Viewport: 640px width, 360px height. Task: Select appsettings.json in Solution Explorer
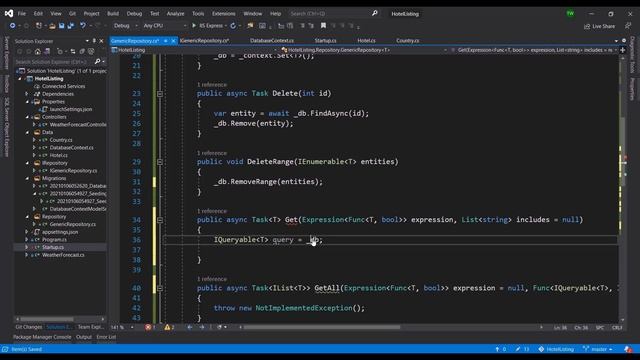coord(60,232)
